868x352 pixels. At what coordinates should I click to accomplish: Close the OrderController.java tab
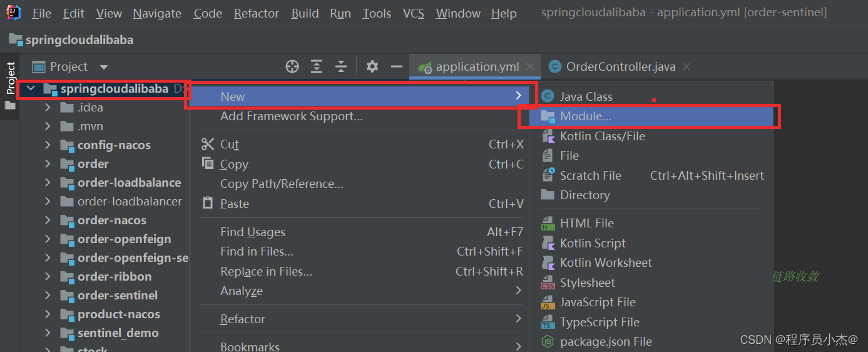coord(687,66)
